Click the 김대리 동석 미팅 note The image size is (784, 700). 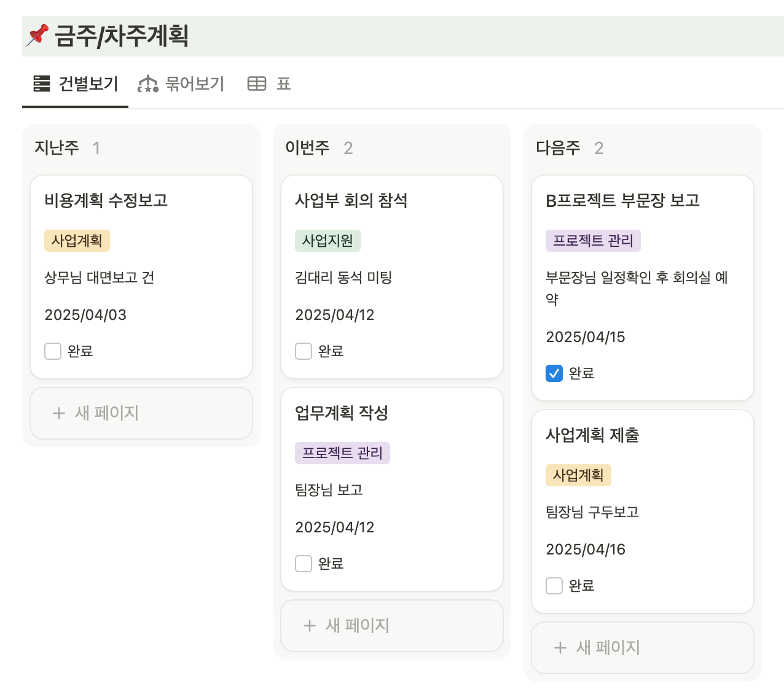coord(343,278)
